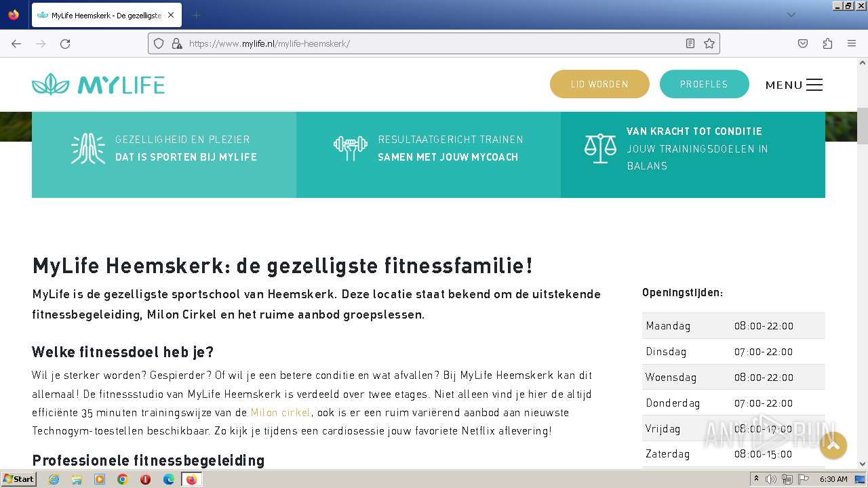Screen dimensions: 868x488
Task: Click the network tray icon
Action: (x=787, y=479)
